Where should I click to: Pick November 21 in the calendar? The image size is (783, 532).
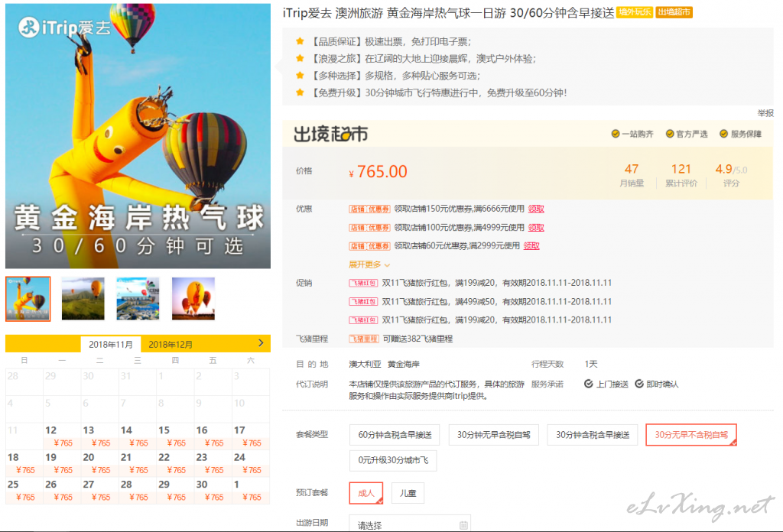138,463
